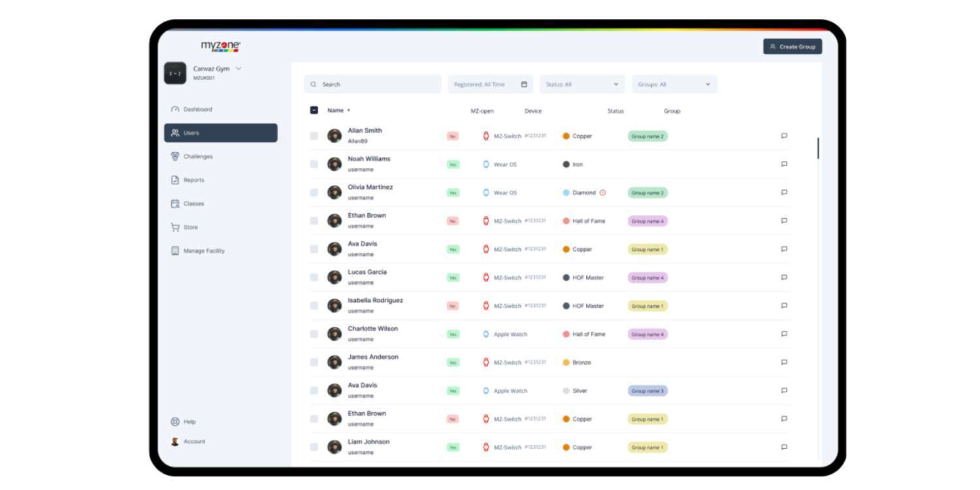Image resolution: width=980 pixels, height=490 pixels.
Task: Click the calendar icon in Registered filter
Action: 524,84
